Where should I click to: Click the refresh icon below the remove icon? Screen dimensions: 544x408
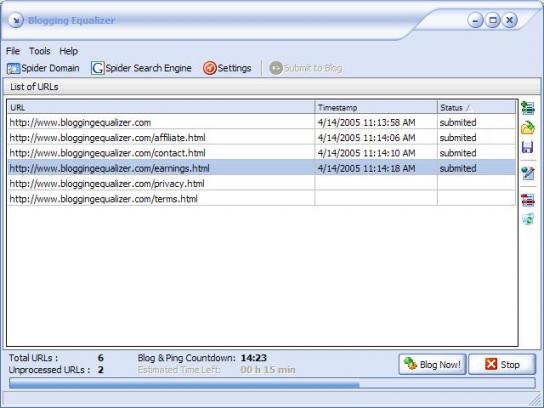pyautogui.click(x=528, y=219)
